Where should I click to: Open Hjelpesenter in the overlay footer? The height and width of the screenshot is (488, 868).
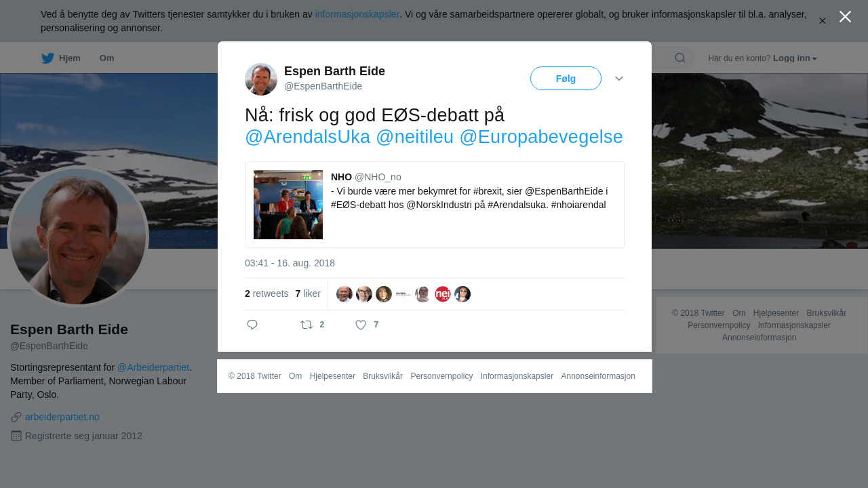332,376
